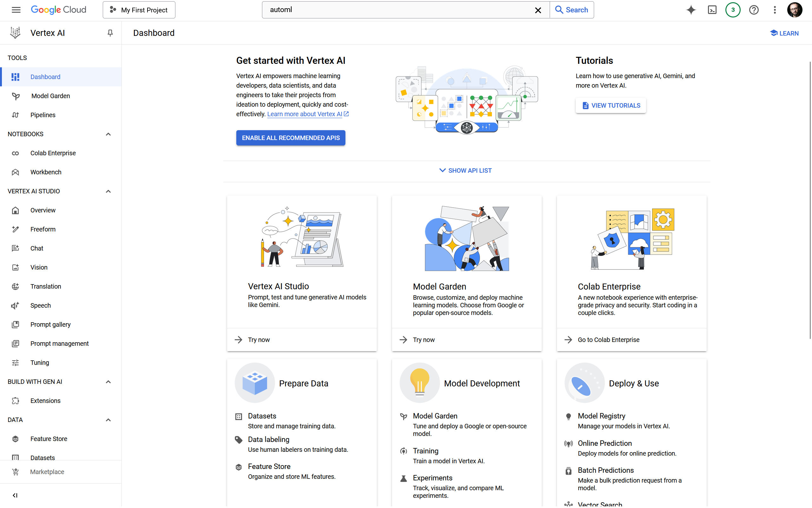The image size is (812, 508).
Task: Click the Data labeling tag icon
Action: coord(239,440)
